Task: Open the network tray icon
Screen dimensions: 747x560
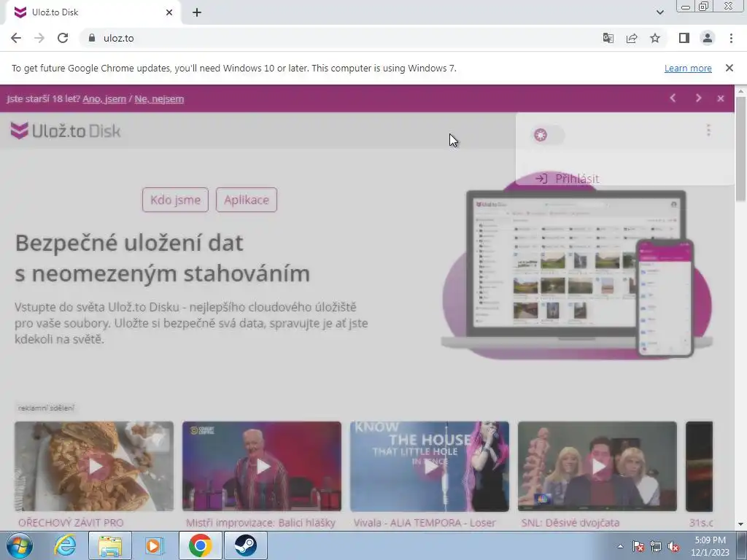Action: pyautogui.click(x=656, y=546)
